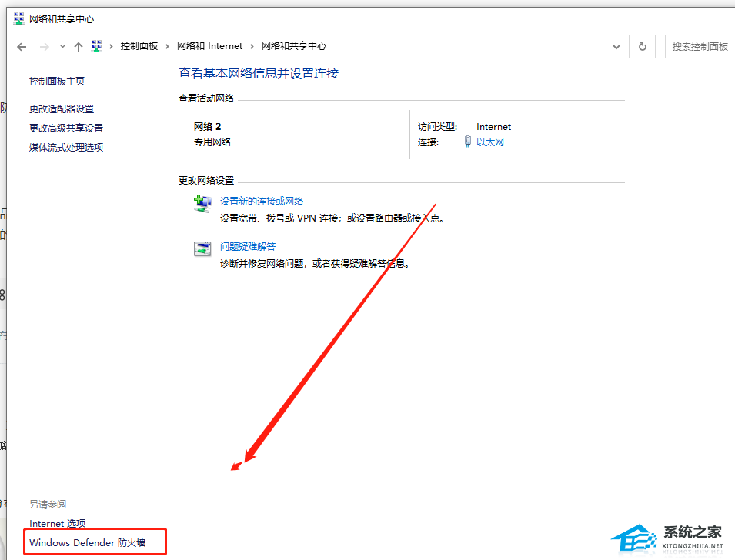Select 网络 2 network name text
This screenshot has width=735, height=560.
coord(207,126)
